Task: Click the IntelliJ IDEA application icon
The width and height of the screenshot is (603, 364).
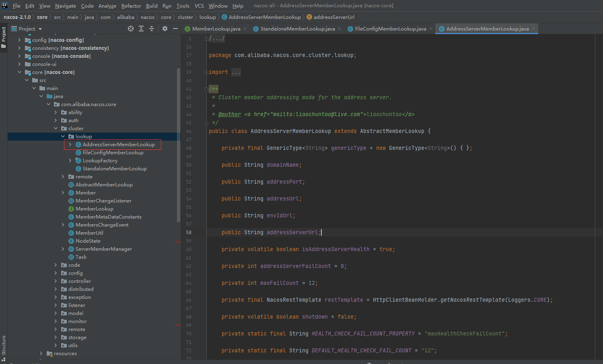Action: [5, 6]
